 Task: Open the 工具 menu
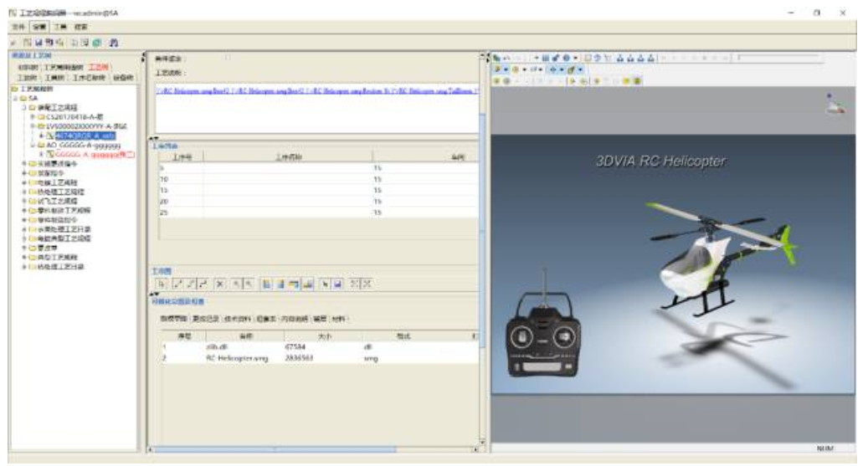[59, 27]
